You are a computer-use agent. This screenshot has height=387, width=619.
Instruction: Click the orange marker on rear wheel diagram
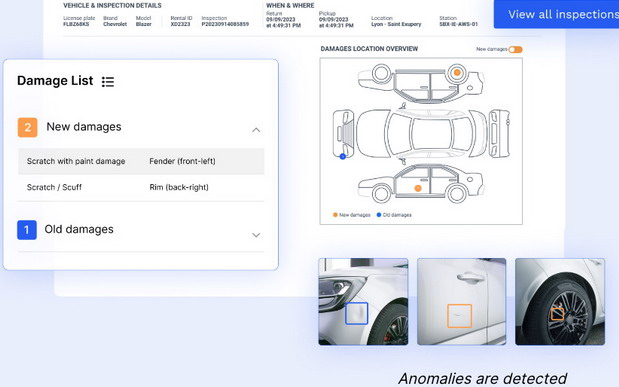point(457,73)
